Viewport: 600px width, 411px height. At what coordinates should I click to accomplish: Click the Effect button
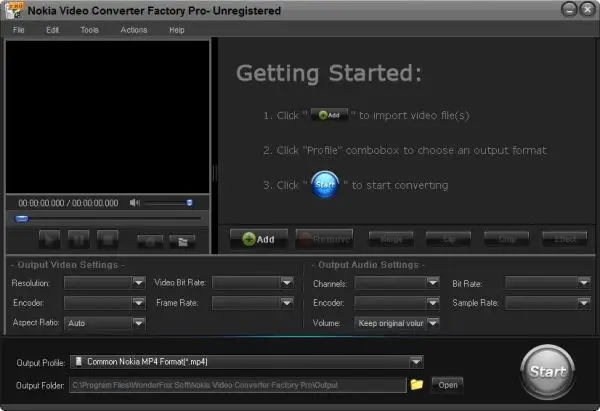[x=565, y=239]
